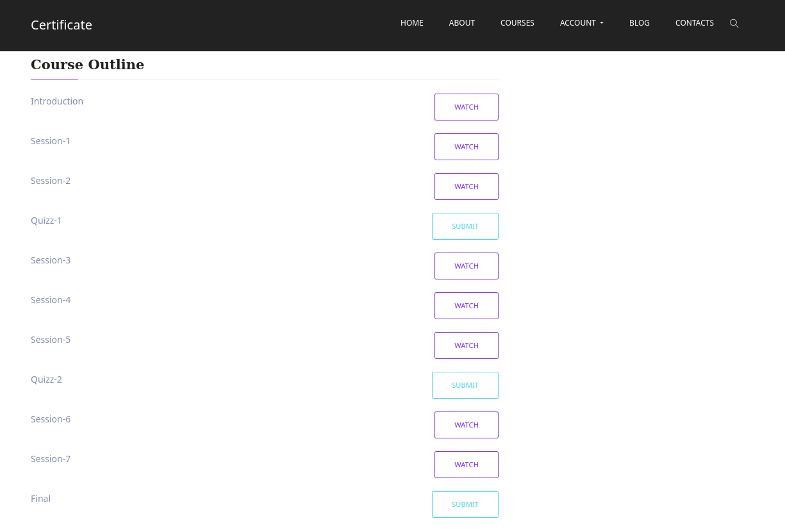Click the Certificate site logo

tap(62, 25)
